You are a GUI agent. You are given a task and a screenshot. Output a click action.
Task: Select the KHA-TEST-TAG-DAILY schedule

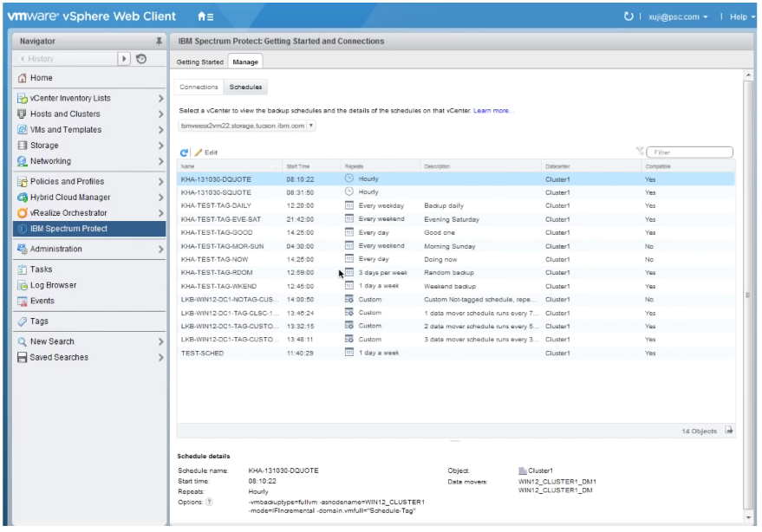pos(456,206)
